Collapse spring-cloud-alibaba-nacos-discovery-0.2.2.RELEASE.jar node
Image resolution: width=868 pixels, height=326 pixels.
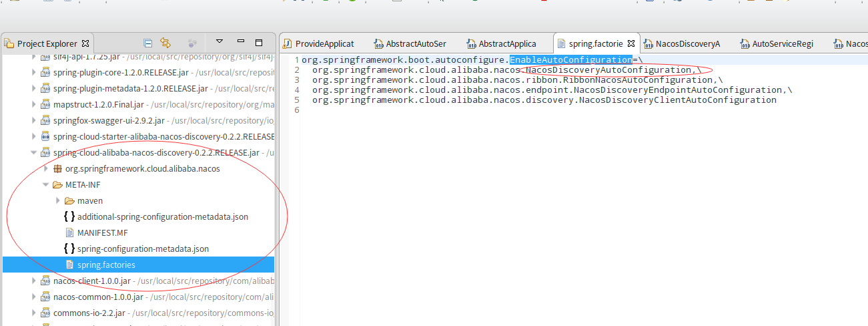click(34, 152)
